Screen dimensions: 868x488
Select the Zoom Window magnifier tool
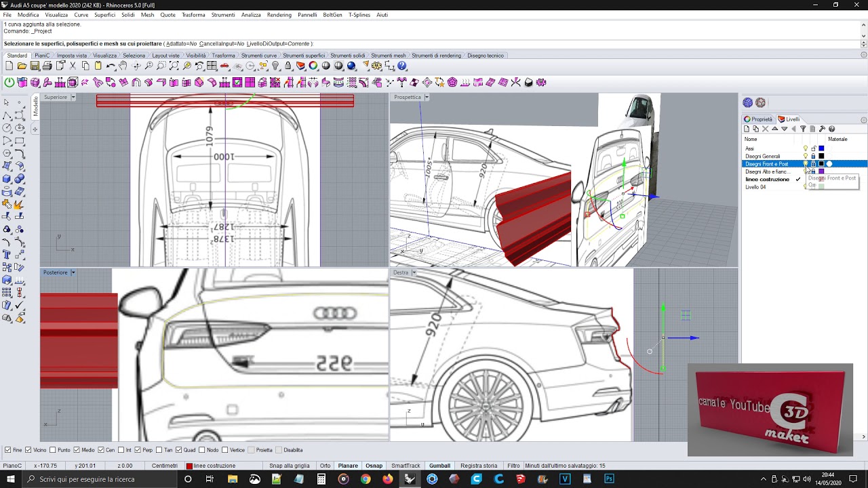pyautogui.click(x=161, y=66)
